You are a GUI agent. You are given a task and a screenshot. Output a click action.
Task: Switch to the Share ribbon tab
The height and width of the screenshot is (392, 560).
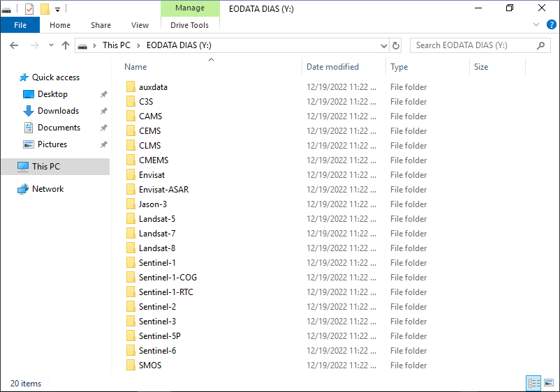pyautogui.click(x=101, y=25)
